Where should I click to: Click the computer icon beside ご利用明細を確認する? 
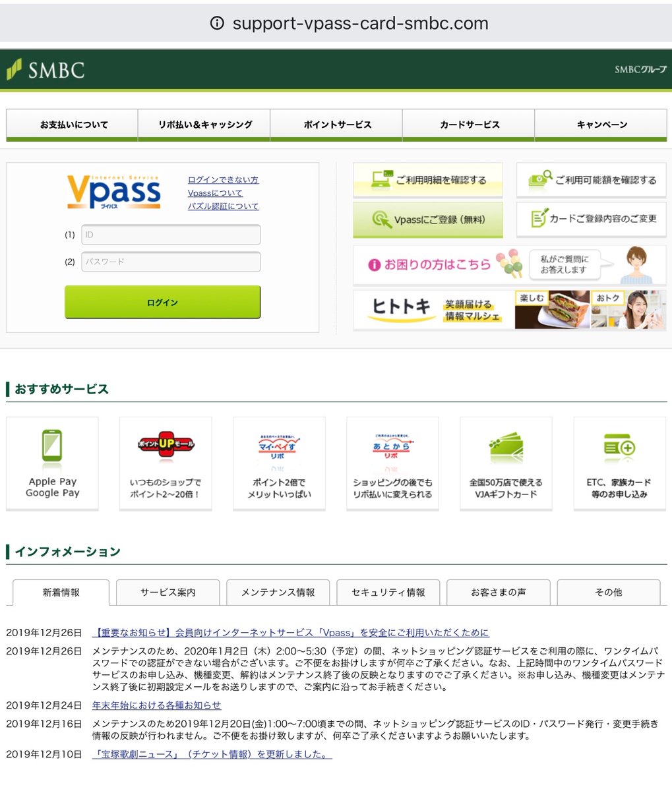[381, 180]
